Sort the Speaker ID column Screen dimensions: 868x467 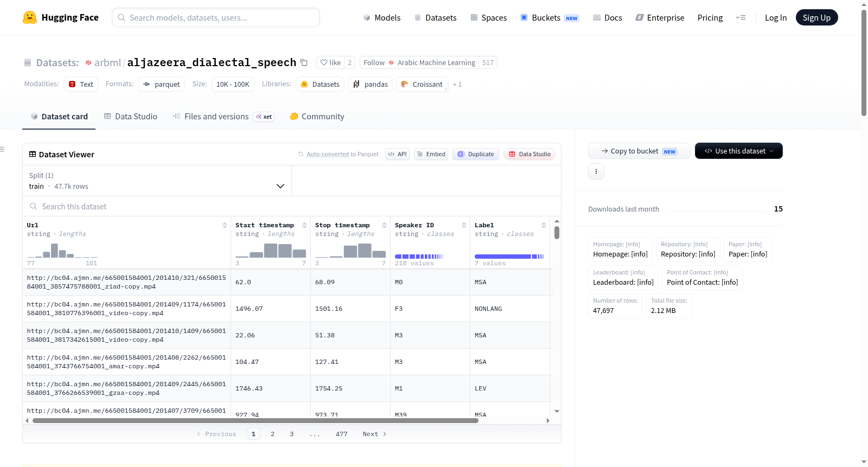[x=464, y=225]
